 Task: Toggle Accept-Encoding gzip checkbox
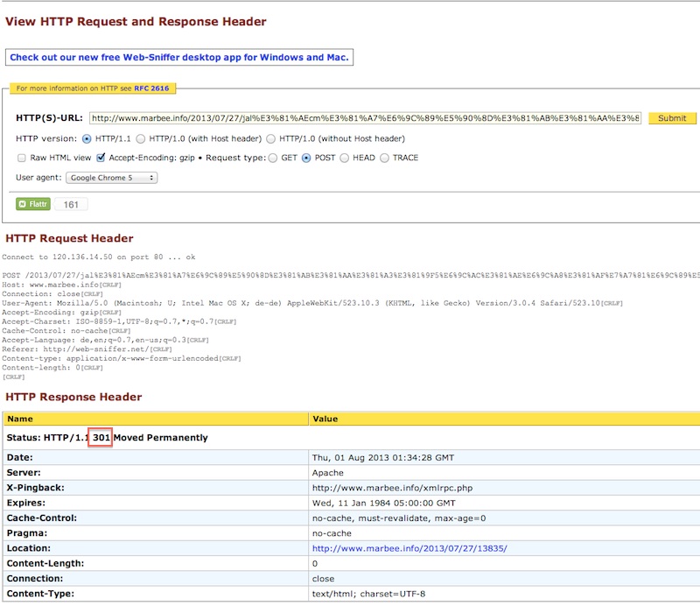(101, 159)
